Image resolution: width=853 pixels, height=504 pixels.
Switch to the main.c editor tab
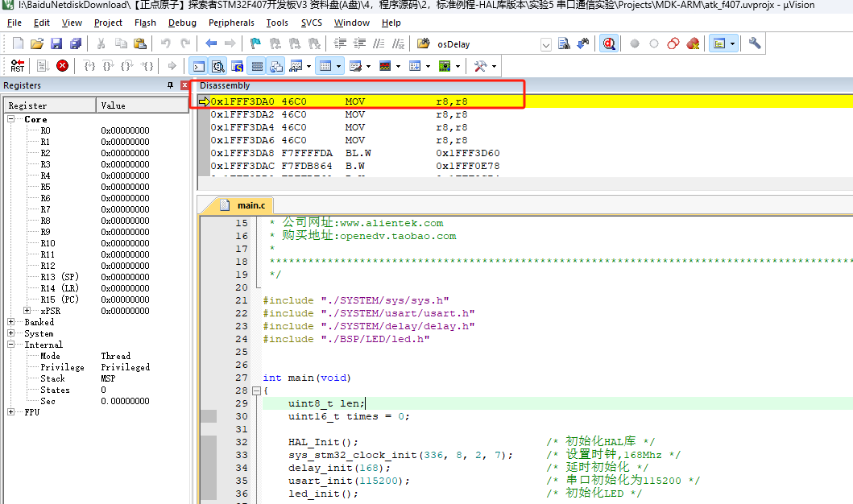tap(243, 205)
